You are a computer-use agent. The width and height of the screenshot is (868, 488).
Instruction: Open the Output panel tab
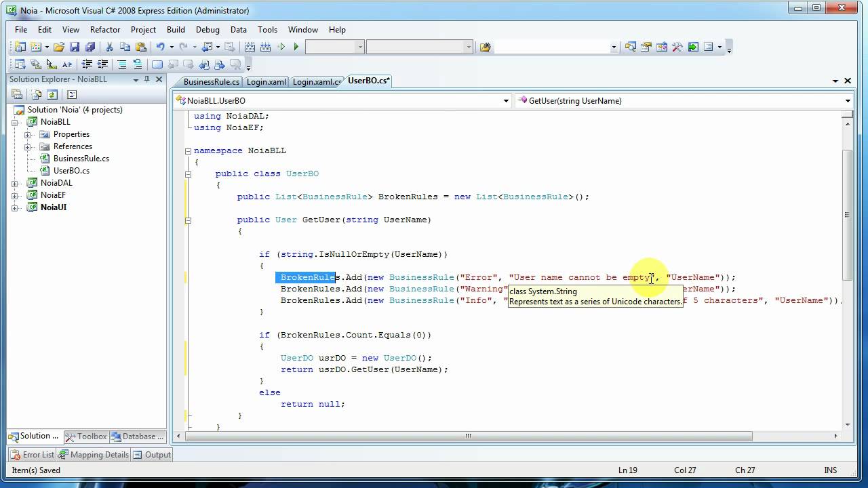point(153,455)
